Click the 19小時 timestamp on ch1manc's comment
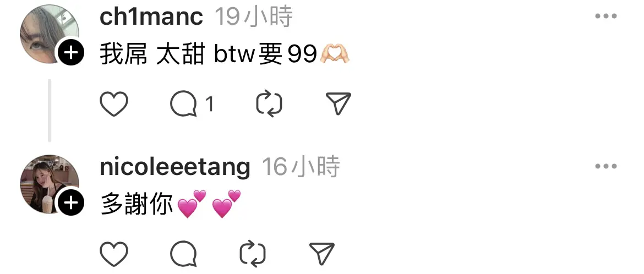 coord(254,17)
